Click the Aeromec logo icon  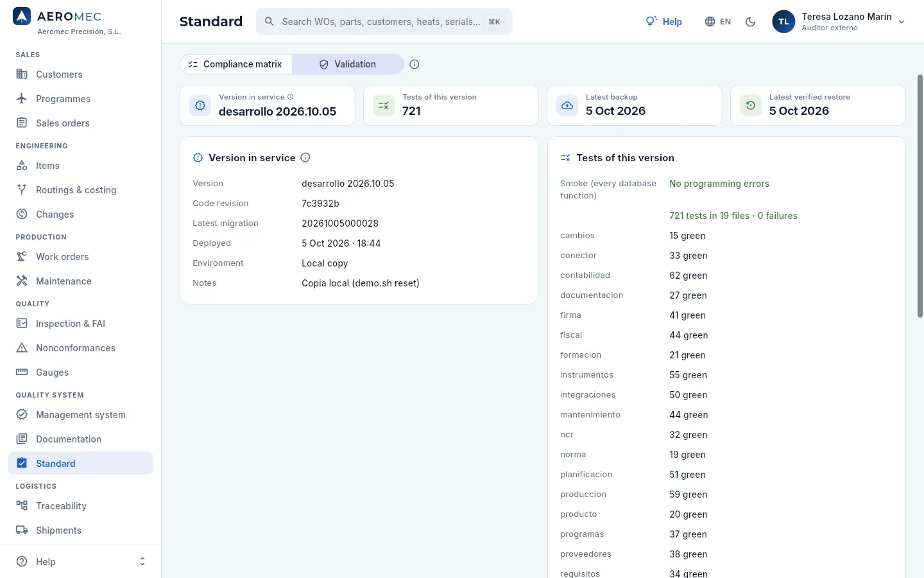point(22,17)
